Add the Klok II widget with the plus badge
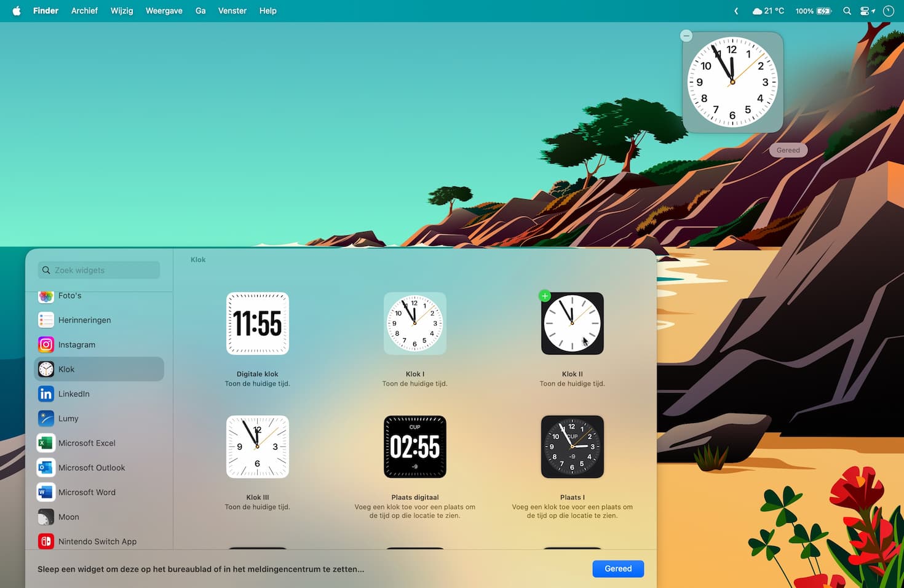 tap(544, 296)
